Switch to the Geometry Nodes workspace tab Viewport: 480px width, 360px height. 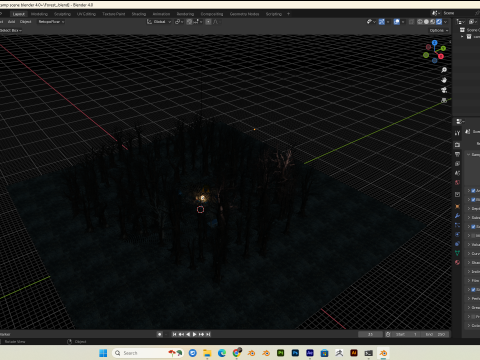coord(244,14)
